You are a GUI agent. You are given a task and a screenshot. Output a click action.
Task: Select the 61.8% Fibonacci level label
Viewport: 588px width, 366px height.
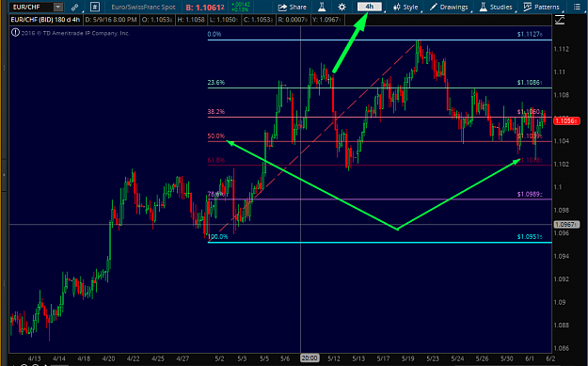pos(216,160)
